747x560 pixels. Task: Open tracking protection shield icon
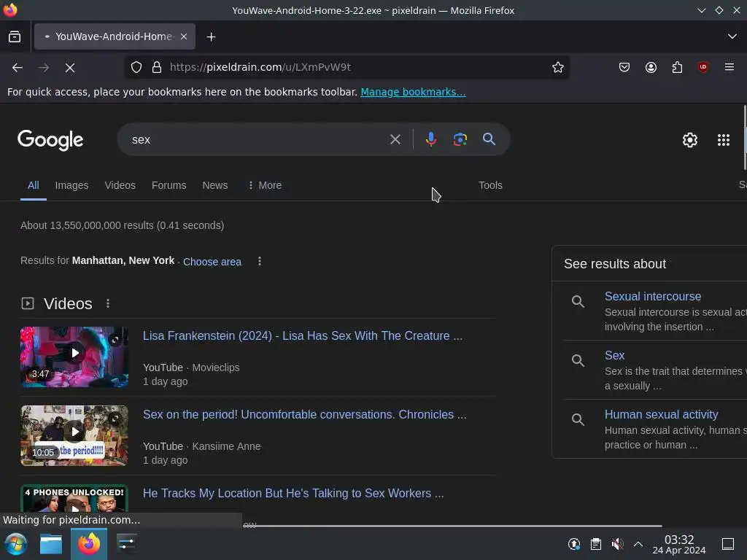click(x=136, y=67)
